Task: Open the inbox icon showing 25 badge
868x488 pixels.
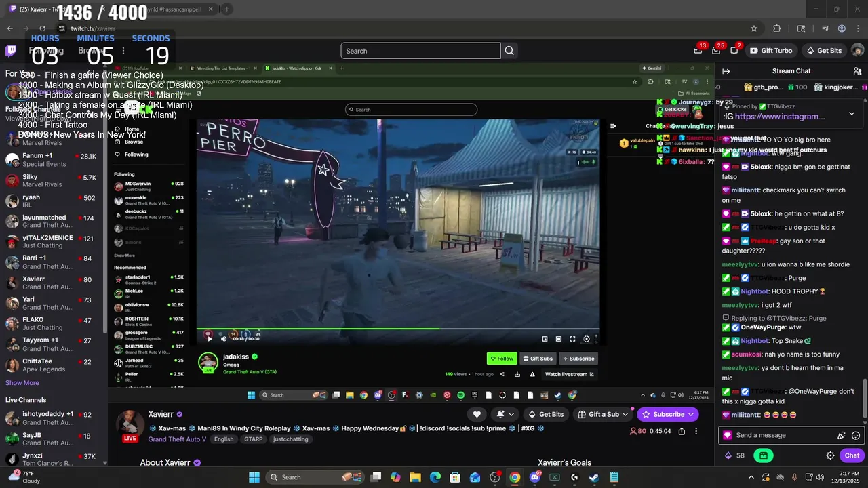Action: [x=716, y=50]
